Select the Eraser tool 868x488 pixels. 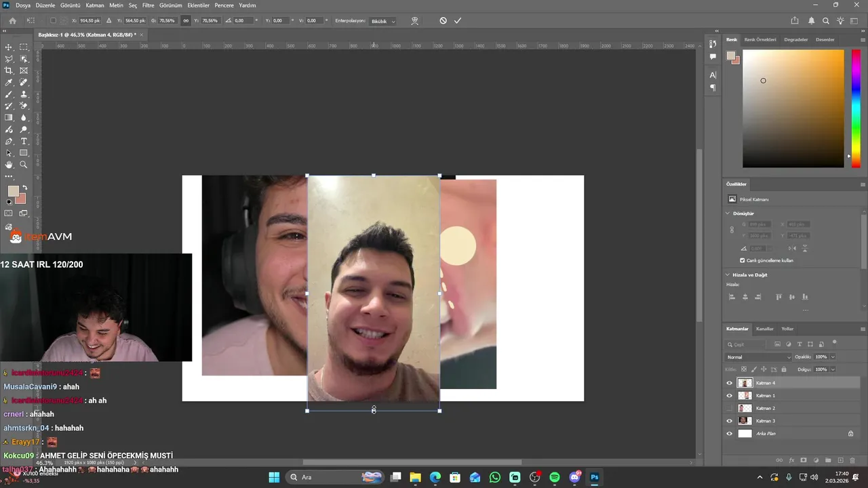(24, 106)
